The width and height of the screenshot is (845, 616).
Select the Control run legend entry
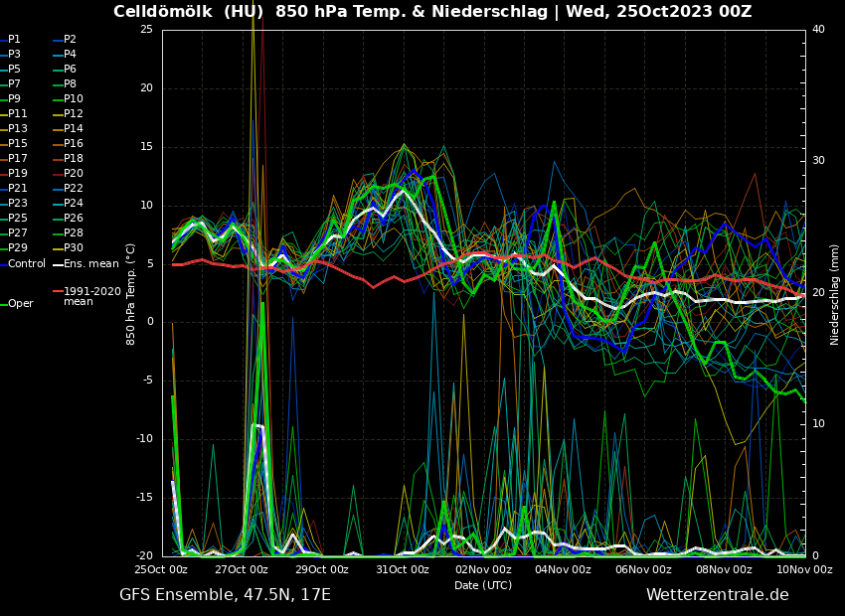coord(27,264)
